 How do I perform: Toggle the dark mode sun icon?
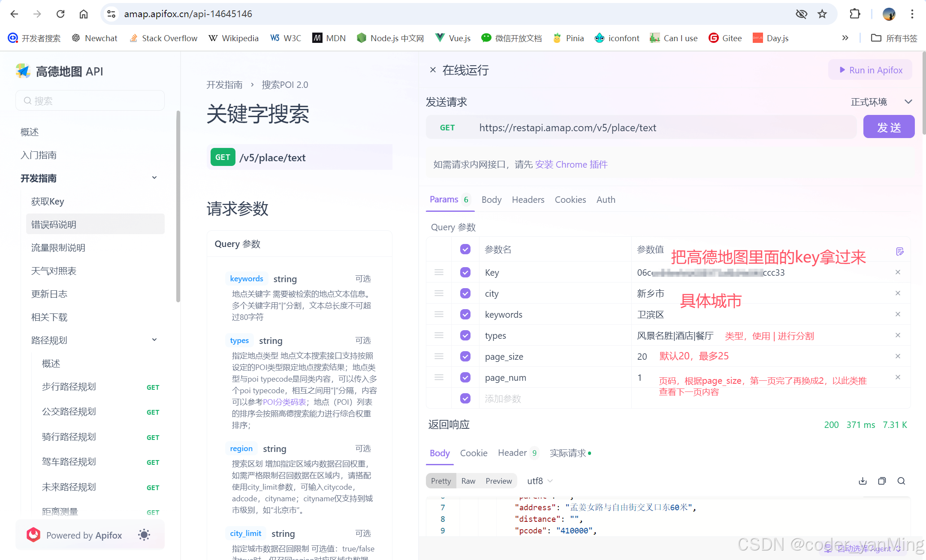pyautogui.click(x=144, y=535)
